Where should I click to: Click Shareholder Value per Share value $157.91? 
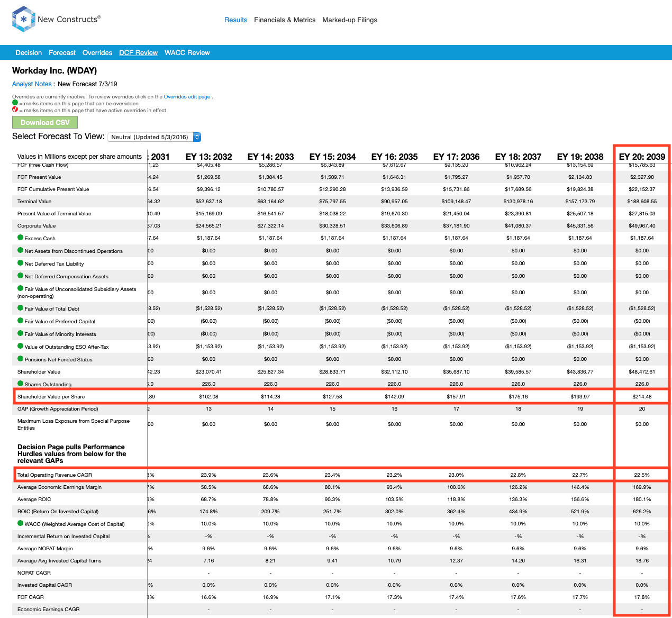[x=456, y=396]
